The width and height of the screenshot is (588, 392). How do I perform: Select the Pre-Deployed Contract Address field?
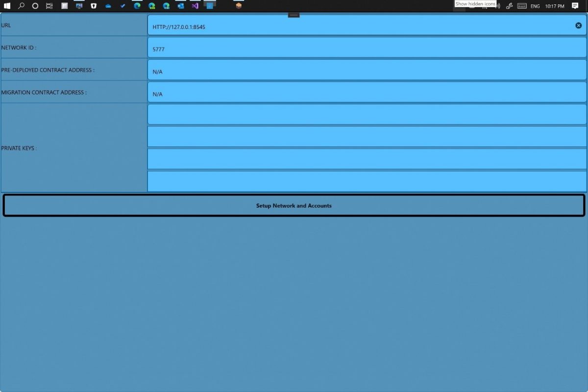[x=367, y=71]
